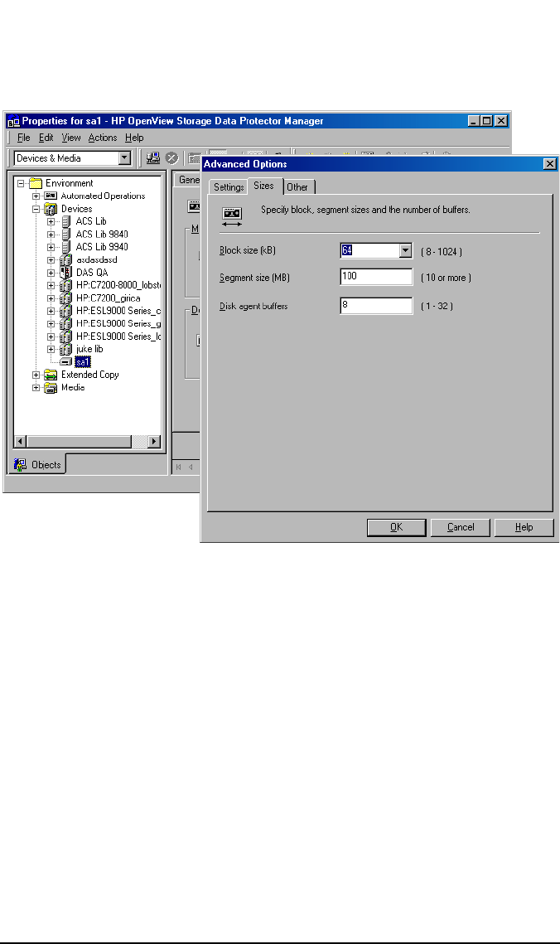
Task: Expand the Automated Operations node
Action: pos(36,196)
